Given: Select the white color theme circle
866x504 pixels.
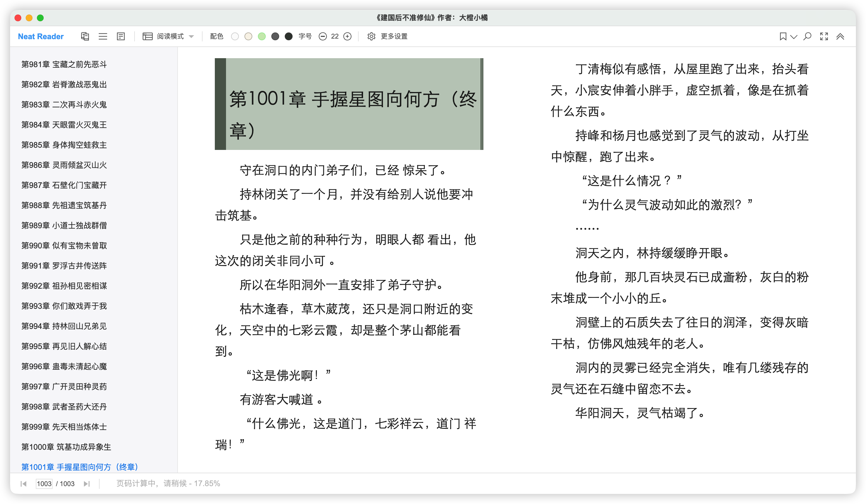Looking at the screenshot, I should coord(235,36).
